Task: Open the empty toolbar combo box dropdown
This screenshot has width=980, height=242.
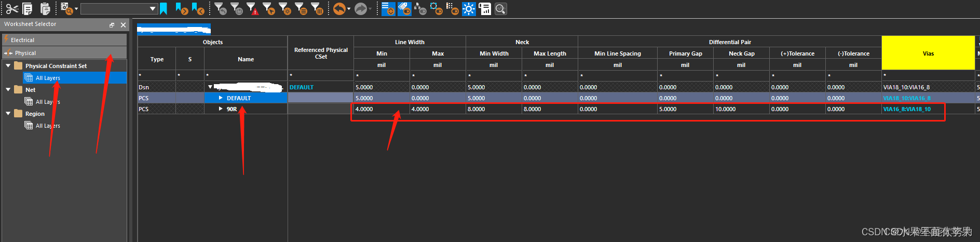Action: (153, 9)
